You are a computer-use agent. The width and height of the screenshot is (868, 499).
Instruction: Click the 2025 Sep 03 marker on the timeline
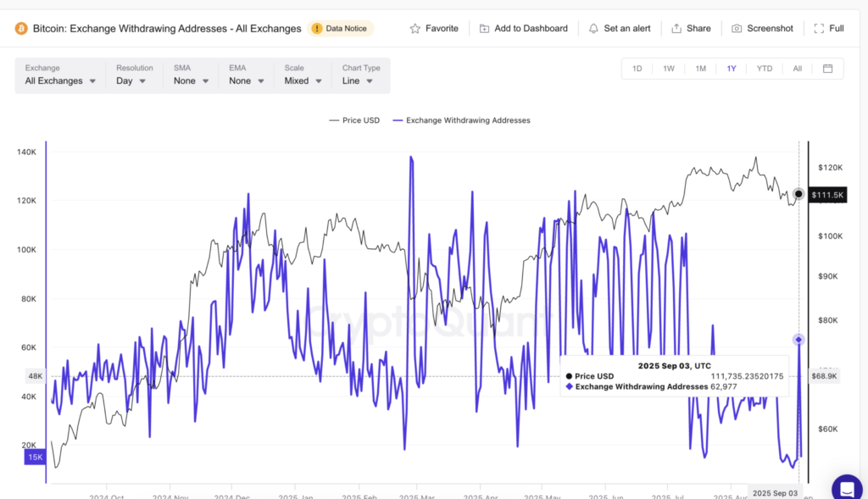(775, 492)
